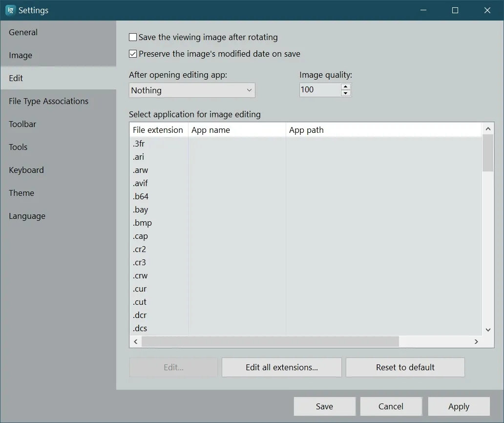Expand the After opening editing app dropdown
The width and height of the screenshot is (504, 423).
192,90
